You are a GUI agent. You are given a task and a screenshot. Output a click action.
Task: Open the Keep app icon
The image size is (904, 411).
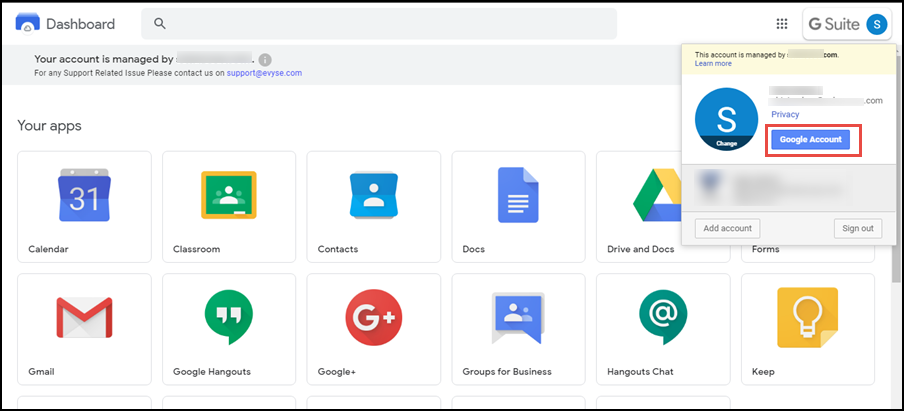pos(807,318)
